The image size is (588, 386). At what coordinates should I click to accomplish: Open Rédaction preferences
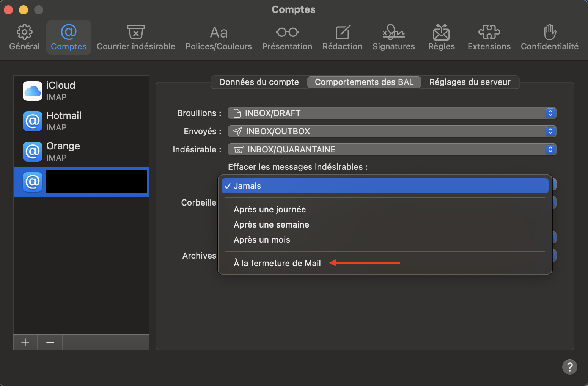pos(342,38)
